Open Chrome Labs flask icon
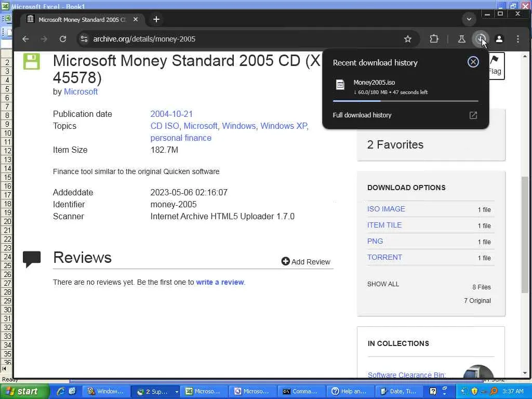This screenshot has height=399, width=532. (x=461, y=39)
